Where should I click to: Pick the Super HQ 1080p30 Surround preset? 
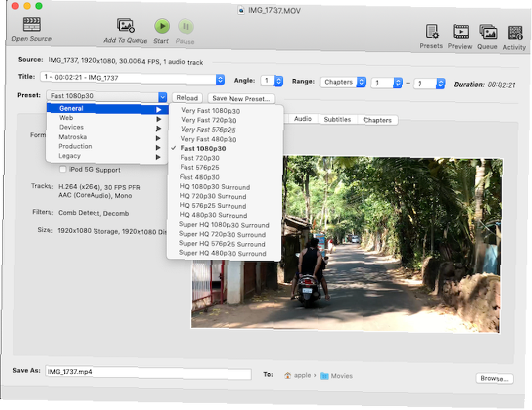click(224, 225)
